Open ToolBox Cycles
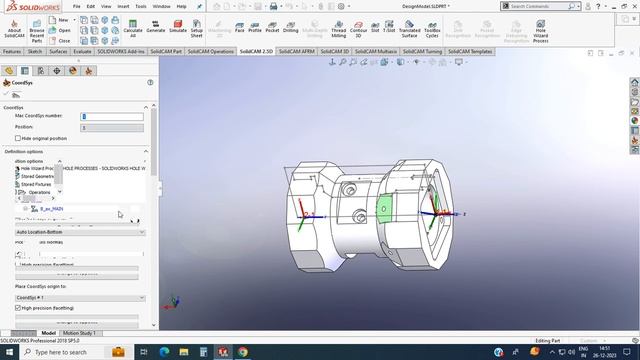This screenshot has width=640, height=360. 432,29
